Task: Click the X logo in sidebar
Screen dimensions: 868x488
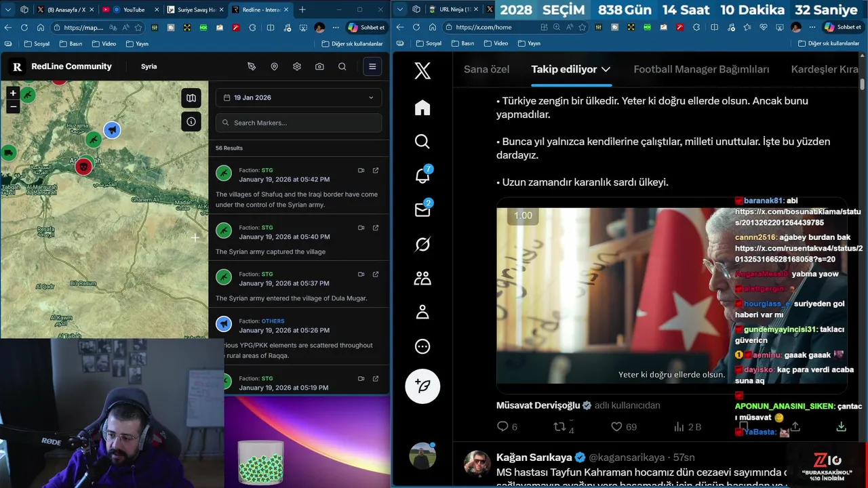Action: (422, 70)
